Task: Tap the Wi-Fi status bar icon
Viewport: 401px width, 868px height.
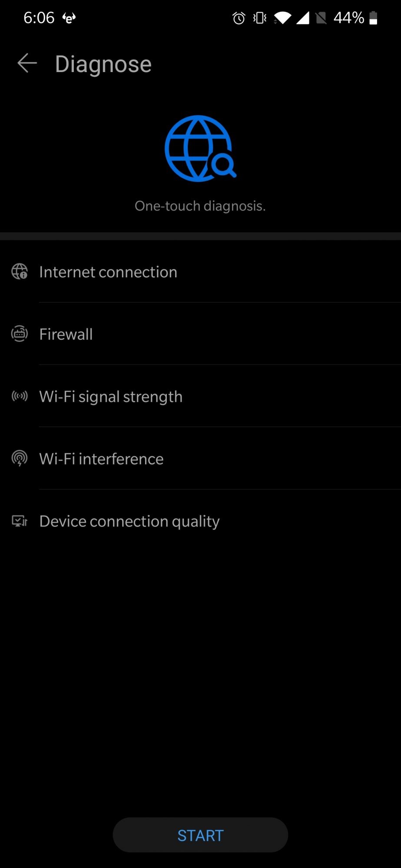Action: [x=283, y=18]
